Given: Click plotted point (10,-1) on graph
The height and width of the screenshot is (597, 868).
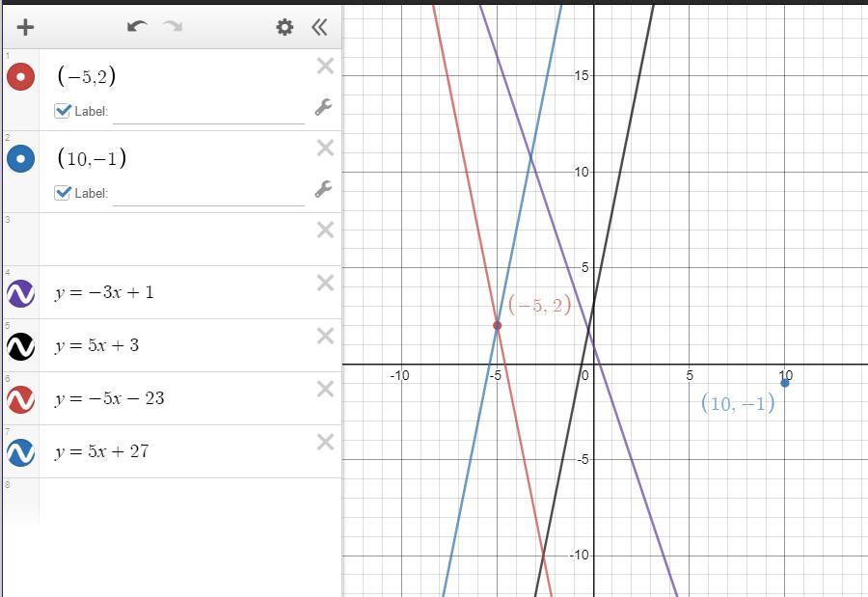Looking at the screenshot, I should point(784,383).
